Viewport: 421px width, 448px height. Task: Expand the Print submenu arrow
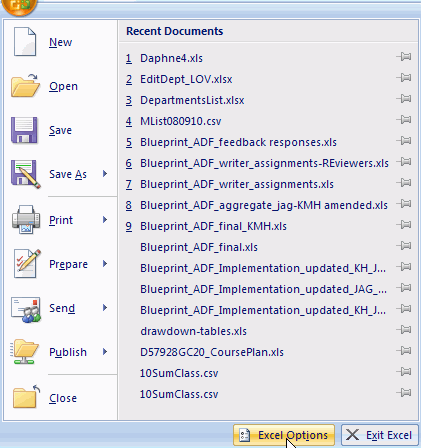coord(105,220)
